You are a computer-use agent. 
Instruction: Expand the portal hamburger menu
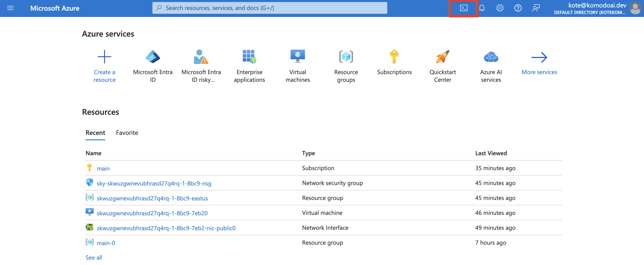tap(10, 8)
